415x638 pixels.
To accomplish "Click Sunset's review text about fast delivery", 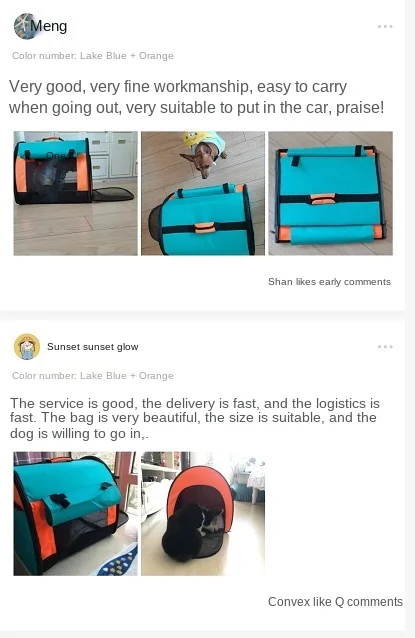I will click(x=195, y=418).
